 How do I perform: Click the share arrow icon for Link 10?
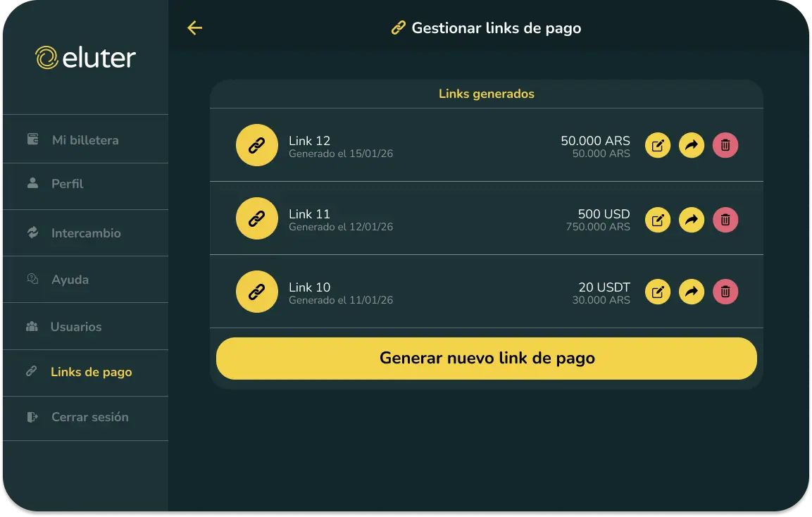[691, 292]
